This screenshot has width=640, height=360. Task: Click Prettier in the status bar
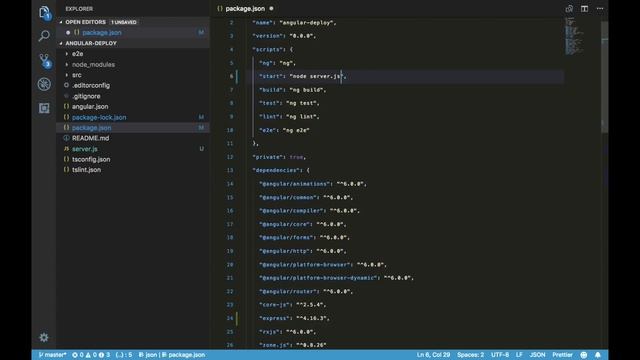[x=562, y=355]
